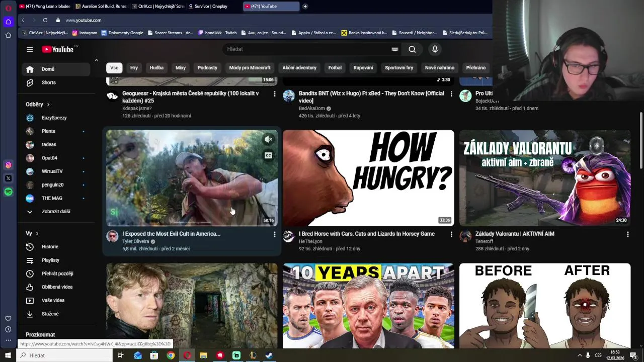The width and height of the screenshot is (644, 362).
Task: Click into the Hledat YouTube search field
Action: (307, 49)
